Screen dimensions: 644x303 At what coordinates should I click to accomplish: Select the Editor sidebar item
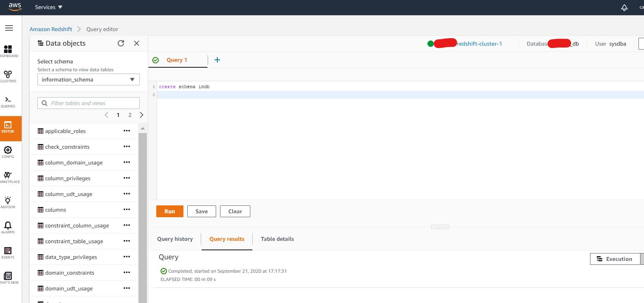tap(11, 128)
